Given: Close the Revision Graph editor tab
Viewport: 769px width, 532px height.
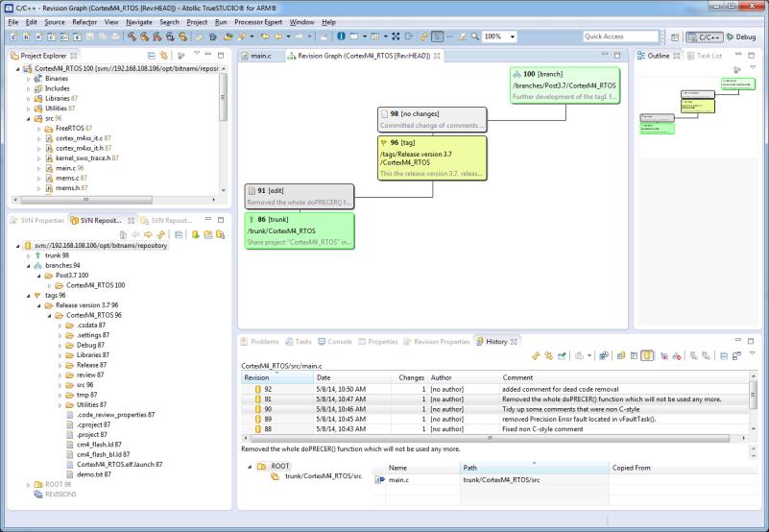Looking at the screenshot, I should tap(438, 56).
